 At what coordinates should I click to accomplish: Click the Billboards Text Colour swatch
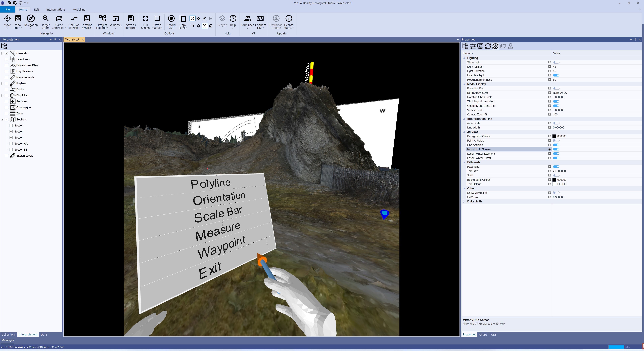[x=554, y=184]
